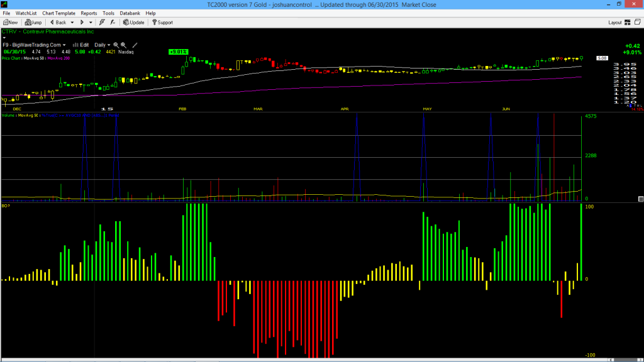
Task: Open the Tools menu
Action: (108, 13)
